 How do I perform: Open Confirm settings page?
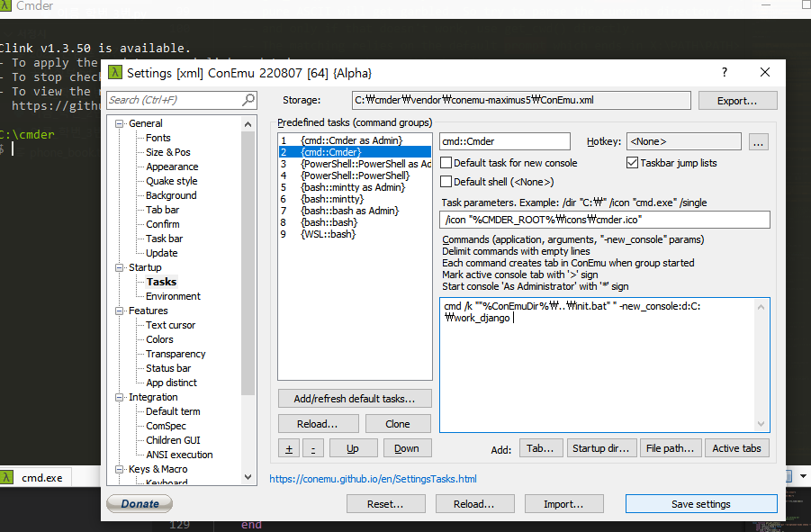tap(162, 224)
